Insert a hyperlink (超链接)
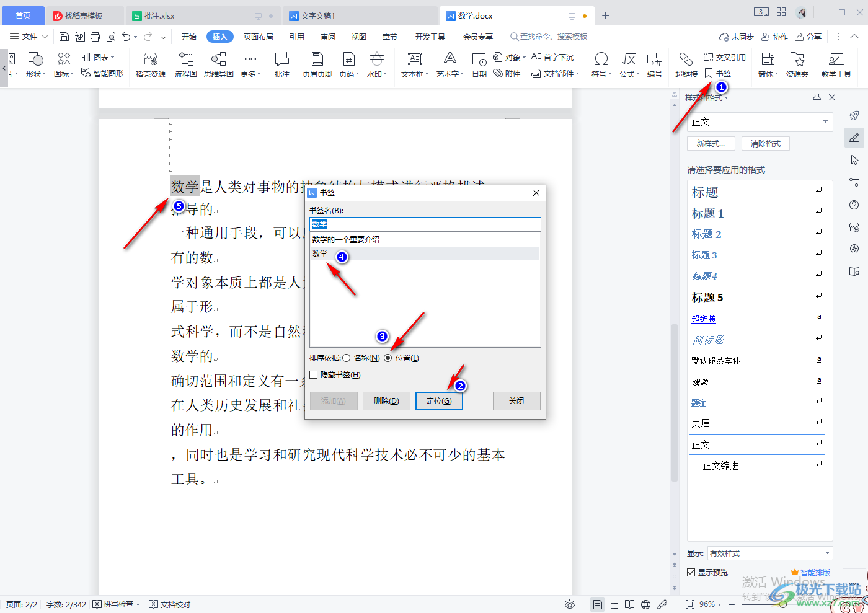This screenshot has width=868, height=613. pos(686,65)
